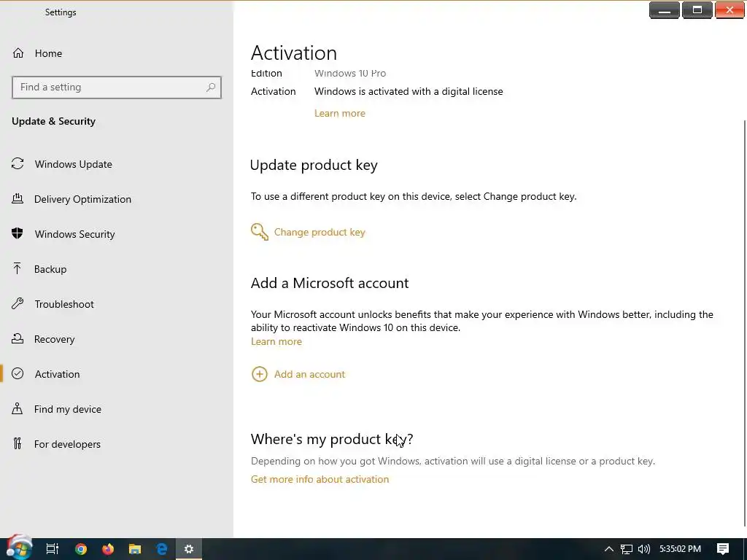Open the Action Center notifications icon

723,549
